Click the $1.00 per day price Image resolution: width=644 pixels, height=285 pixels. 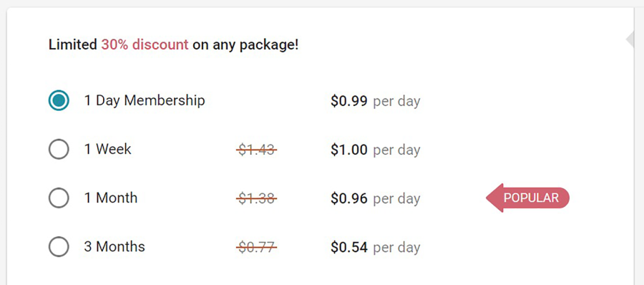tap(376, 150)
